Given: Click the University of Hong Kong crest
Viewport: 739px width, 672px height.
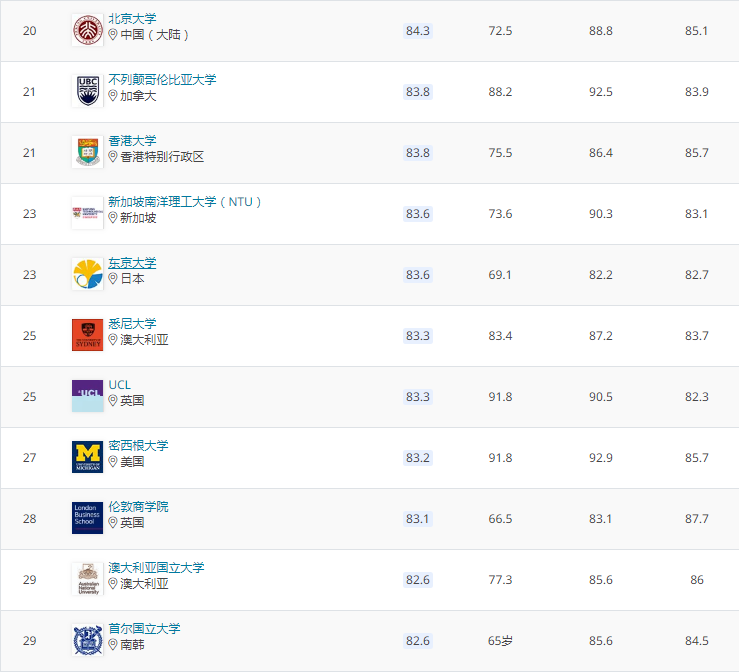Looking at the screenshot, I should pos(87,152).
